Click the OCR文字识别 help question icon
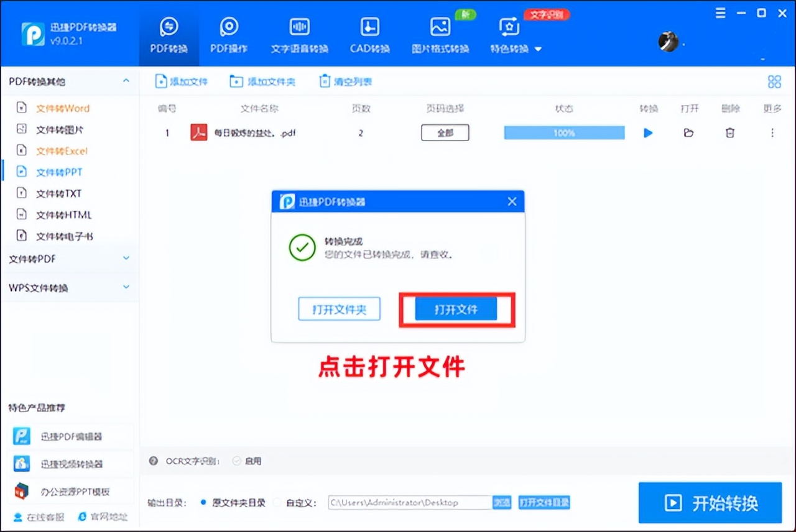The height and width of the screenshot is (532, 796). (x=154, y=461)
